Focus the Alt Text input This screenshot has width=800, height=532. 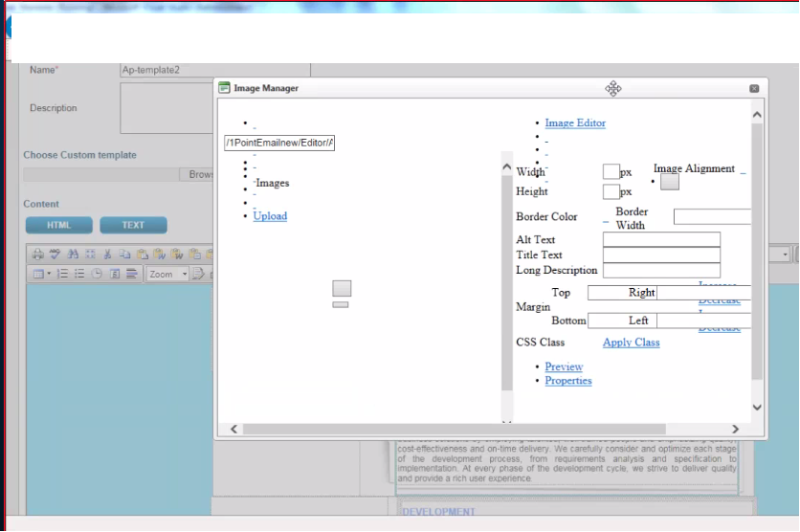coord(661,239)
